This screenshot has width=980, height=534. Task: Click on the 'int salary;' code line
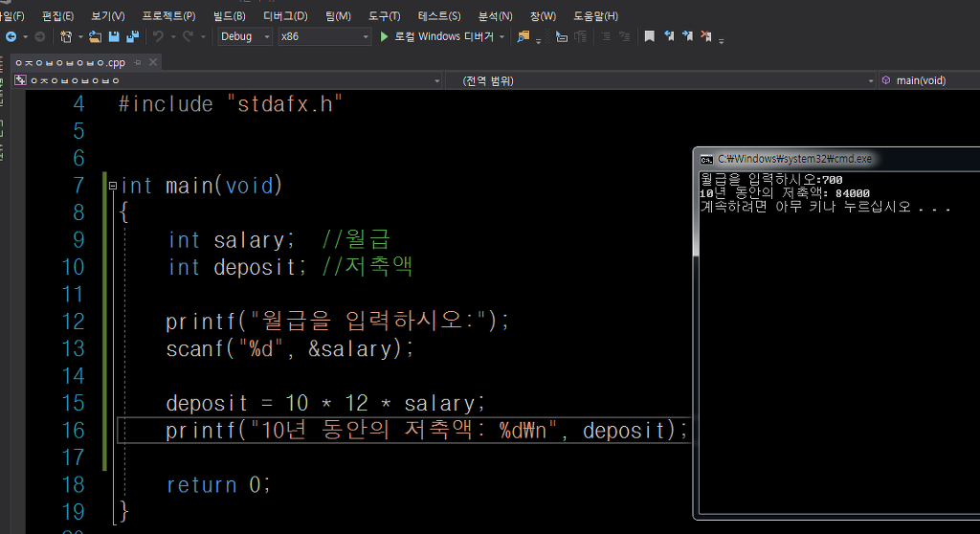tap(232, 240)
